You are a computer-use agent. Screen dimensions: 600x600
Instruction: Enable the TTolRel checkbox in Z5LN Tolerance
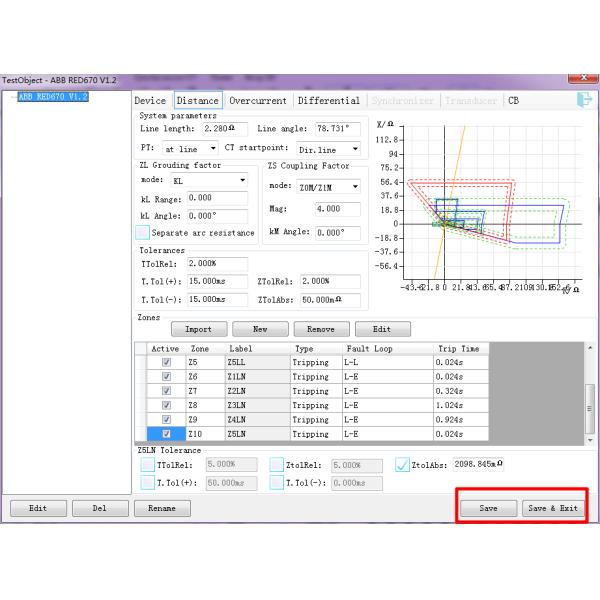(x=148, y=464)
